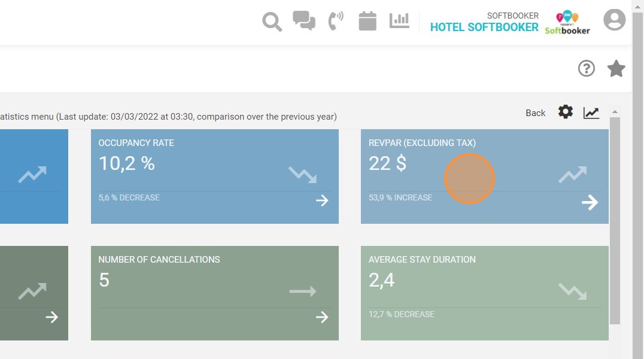Open statistics settings gear icon
644x359 pixels.
coord(566,112)
